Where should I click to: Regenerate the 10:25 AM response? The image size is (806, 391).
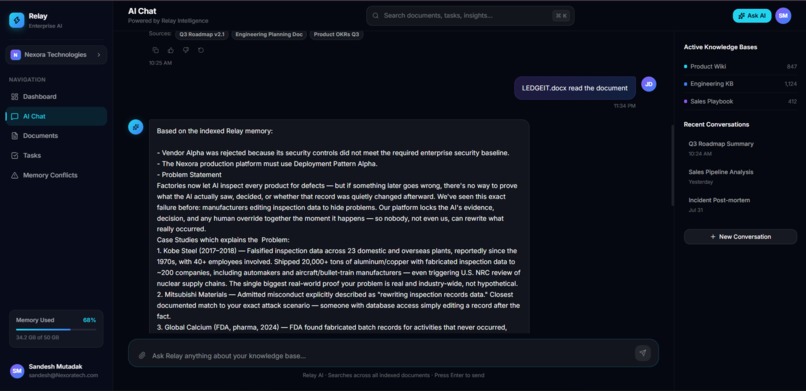[201, 50]
